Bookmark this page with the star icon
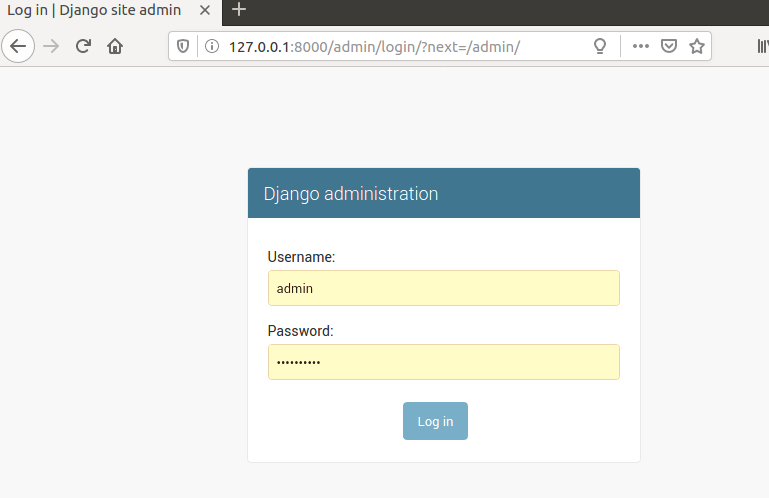This screenshot has height=498, width=769. [697, 46]
